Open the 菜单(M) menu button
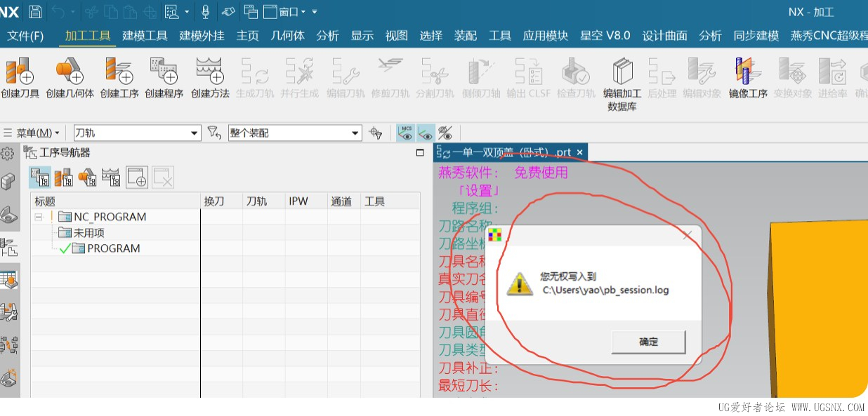Viewport: 868px width, 416px height. (32, 133)
